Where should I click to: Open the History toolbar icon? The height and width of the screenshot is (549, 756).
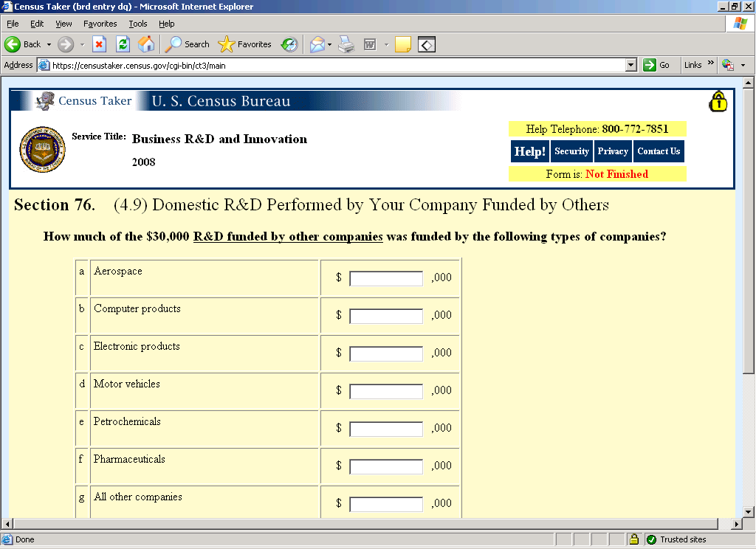(289, 44)
